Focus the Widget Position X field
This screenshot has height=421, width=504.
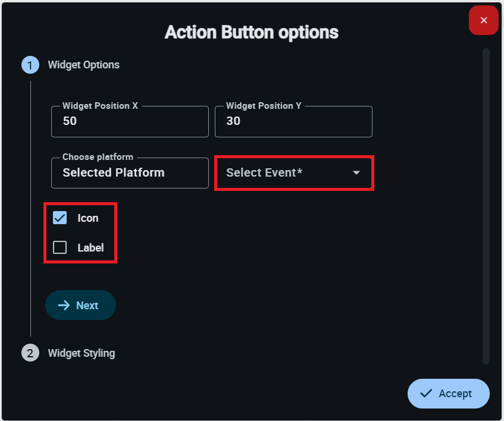[x=130, y=122]
